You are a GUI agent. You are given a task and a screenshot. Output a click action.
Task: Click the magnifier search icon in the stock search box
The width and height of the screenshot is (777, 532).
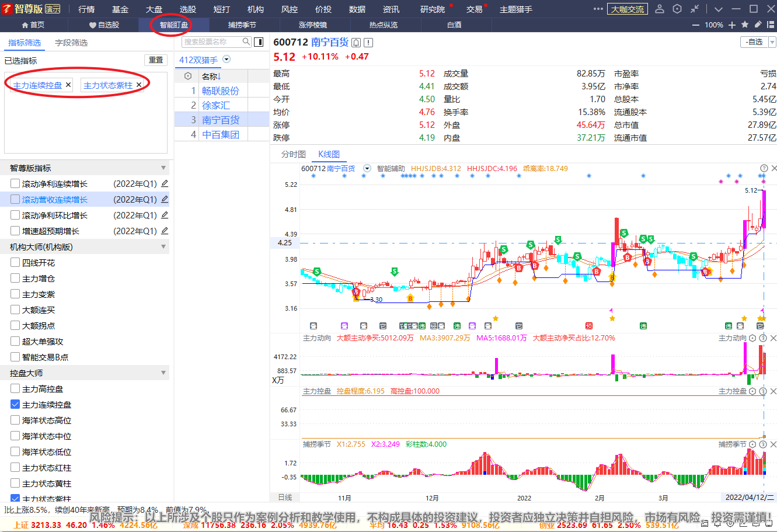click(246, 41)
